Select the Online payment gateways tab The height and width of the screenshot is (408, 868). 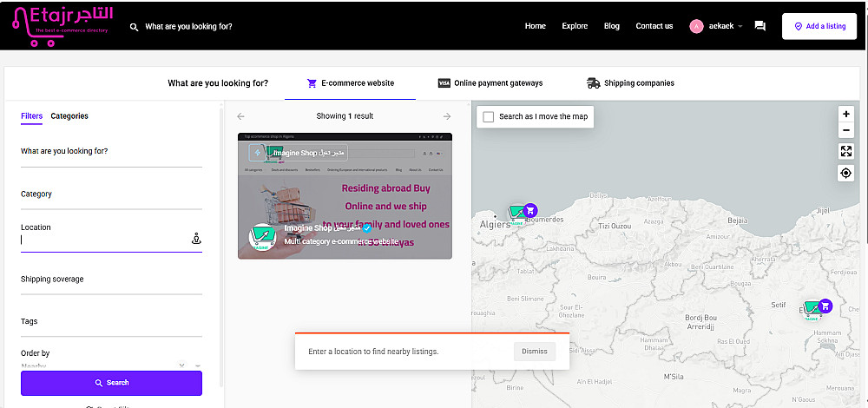pos(490,83)
